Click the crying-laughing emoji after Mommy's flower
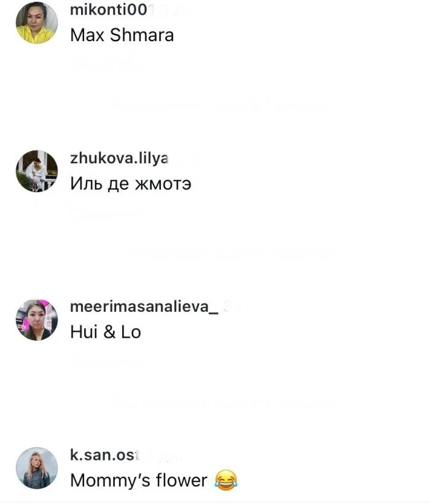This screenshot has width=430, height=504. point(226,480)
